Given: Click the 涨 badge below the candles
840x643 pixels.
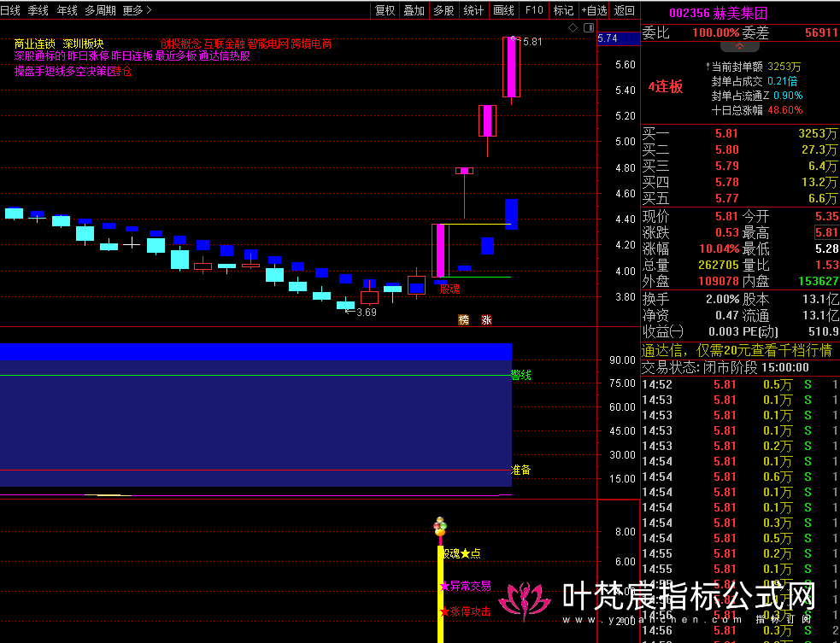Looking at the screenshot, I should 486,319.
